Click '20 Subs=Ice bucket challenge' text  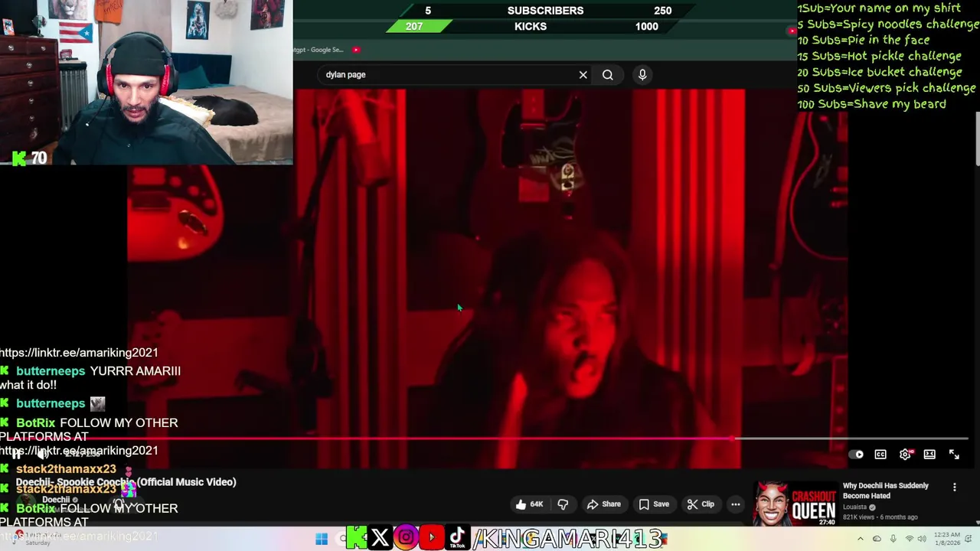tap(879, 72)
